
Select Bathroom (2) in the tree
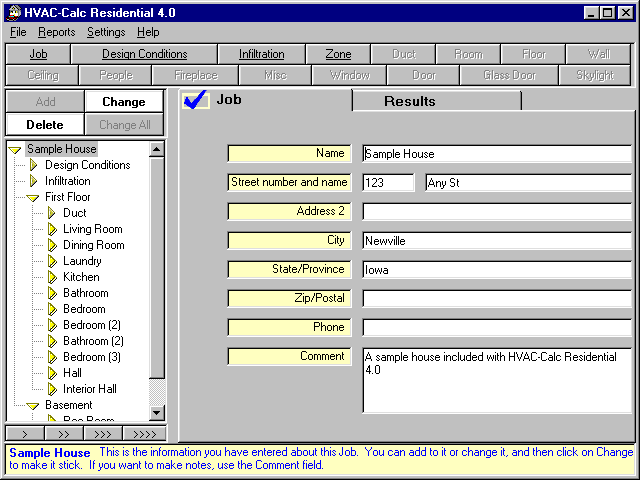93,341
